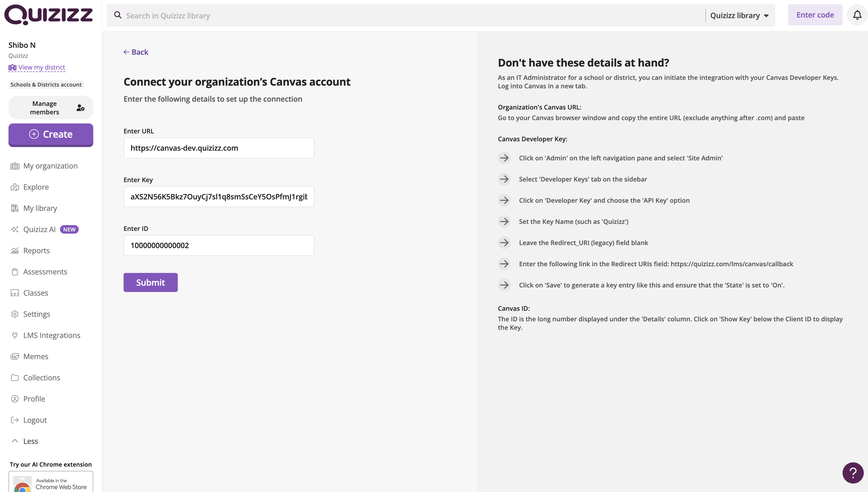Open Manage members
The width and height of the screenshot is (868, 492).
click(51, 108)
